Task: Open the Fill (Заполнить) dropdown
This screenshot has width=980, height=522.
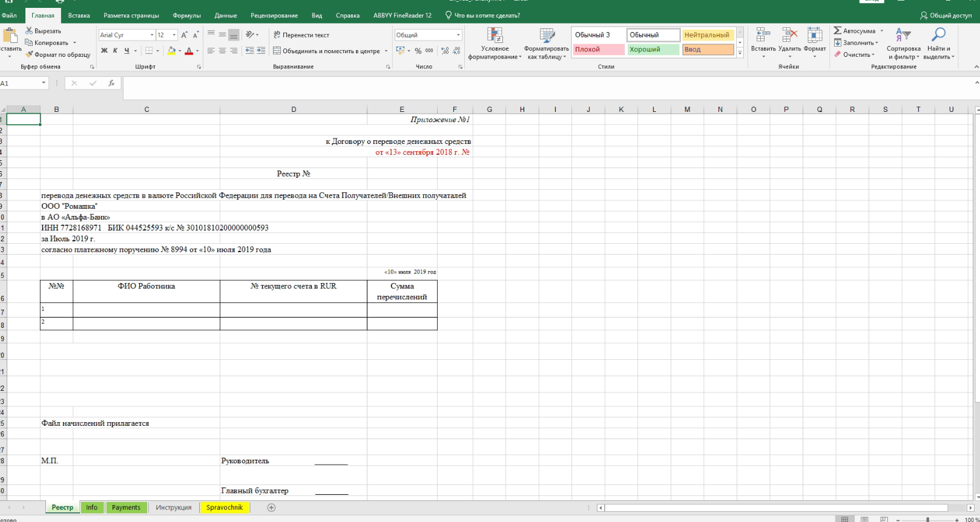Action: pos(856,43)
